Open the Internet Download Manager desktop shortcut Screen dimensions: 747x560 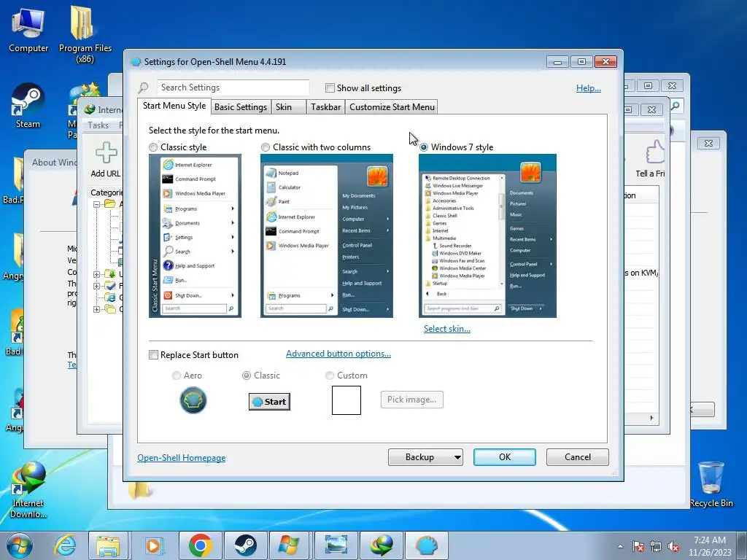(x=28, y=489)
